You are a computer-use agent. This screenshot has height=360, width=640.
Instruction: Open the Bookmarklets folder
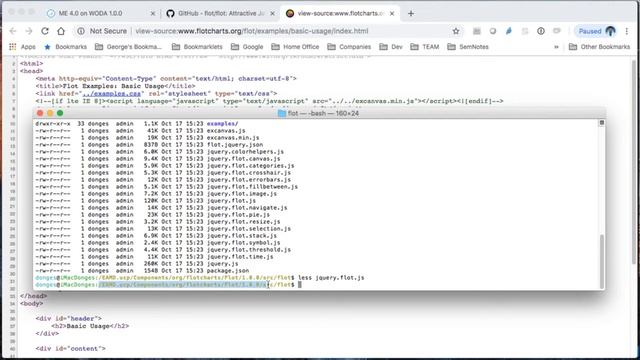[x=197, y=47]
